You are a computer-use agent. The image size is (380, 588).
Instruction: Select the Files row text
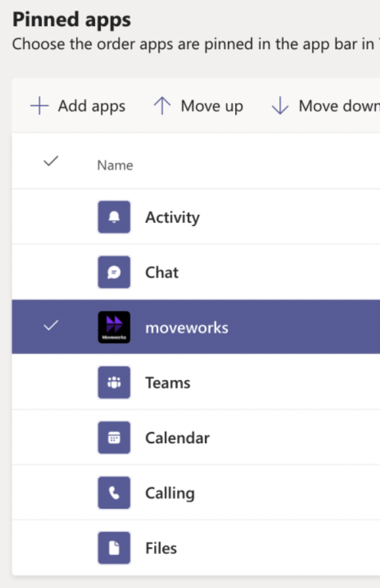point(161,548)
